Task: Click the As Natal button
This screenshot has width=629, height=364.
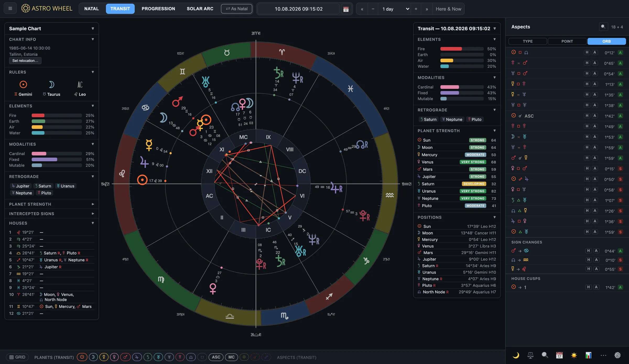Action: pyautogui.click(x=236, y=9)
